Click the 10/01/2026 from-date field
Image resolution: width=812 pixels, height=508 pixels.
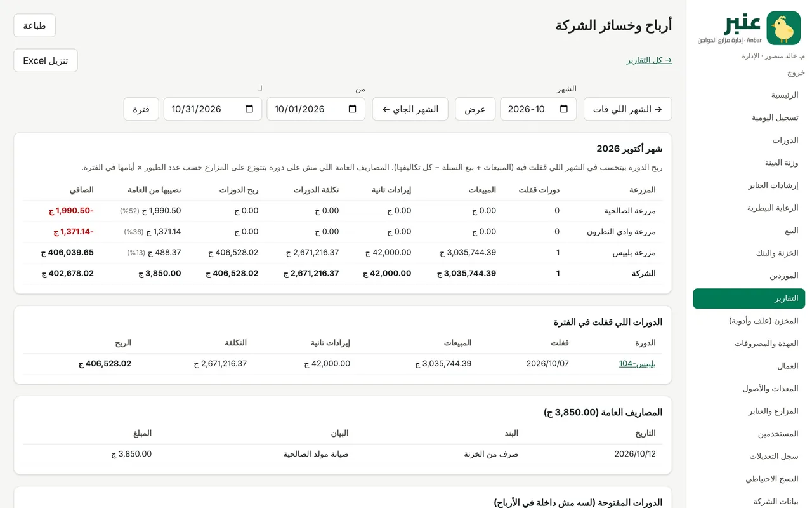click(316, 109)
